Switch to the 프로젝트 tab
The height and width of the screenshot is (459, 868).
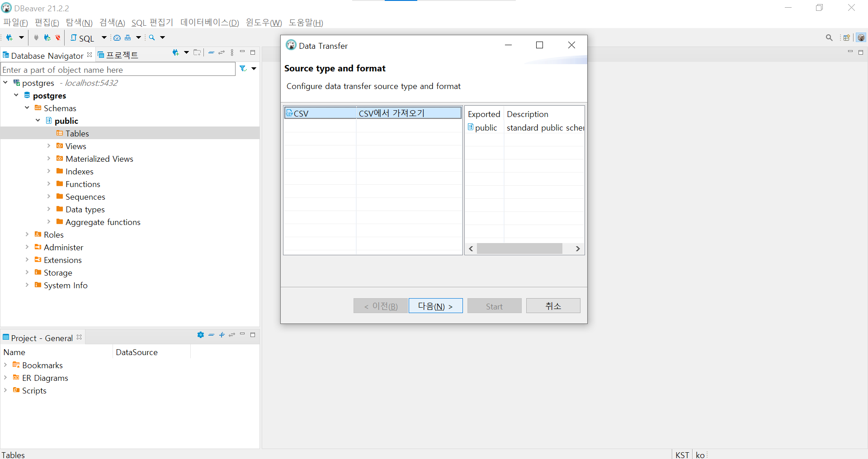118,55
